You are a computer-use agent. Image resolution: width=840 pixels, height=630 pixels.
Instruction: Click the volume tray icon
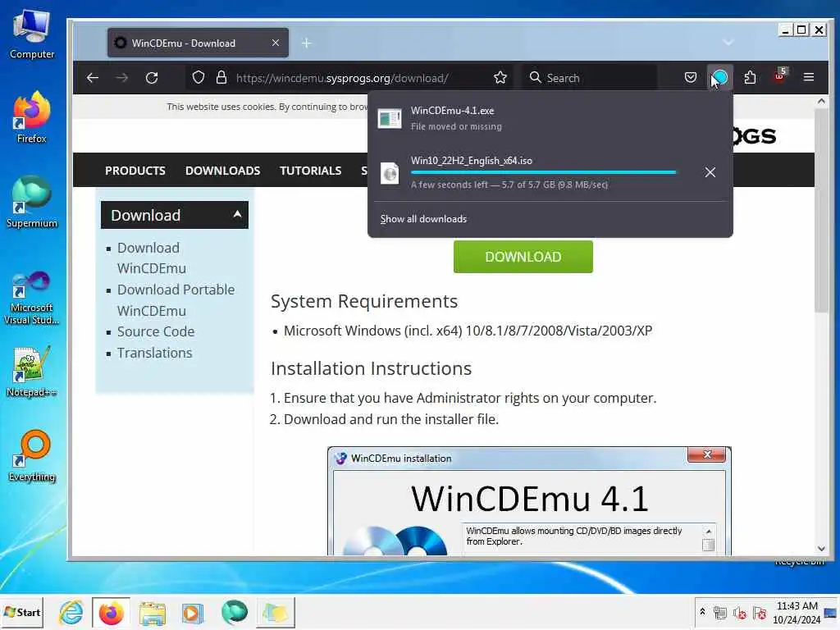(740, 612)
